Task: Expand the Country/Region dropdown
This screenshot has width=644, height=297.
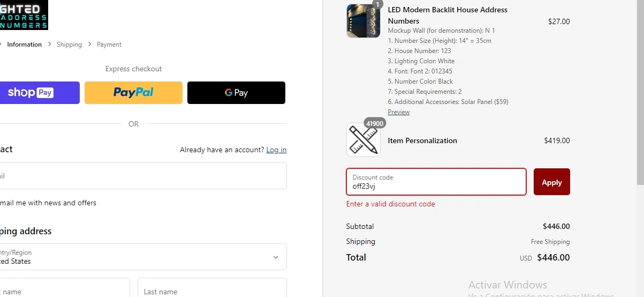Action: tap(142, 257)
